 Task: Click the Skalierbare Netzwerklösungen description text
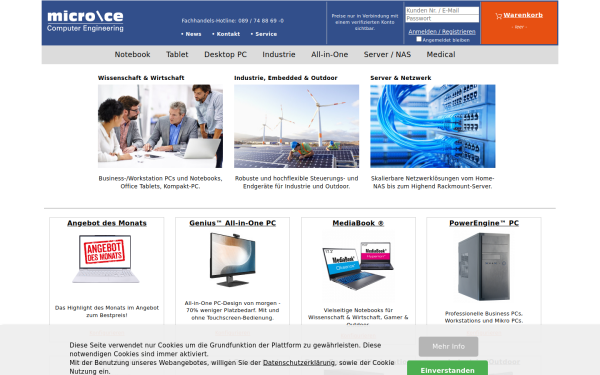[x=433, y=182]
